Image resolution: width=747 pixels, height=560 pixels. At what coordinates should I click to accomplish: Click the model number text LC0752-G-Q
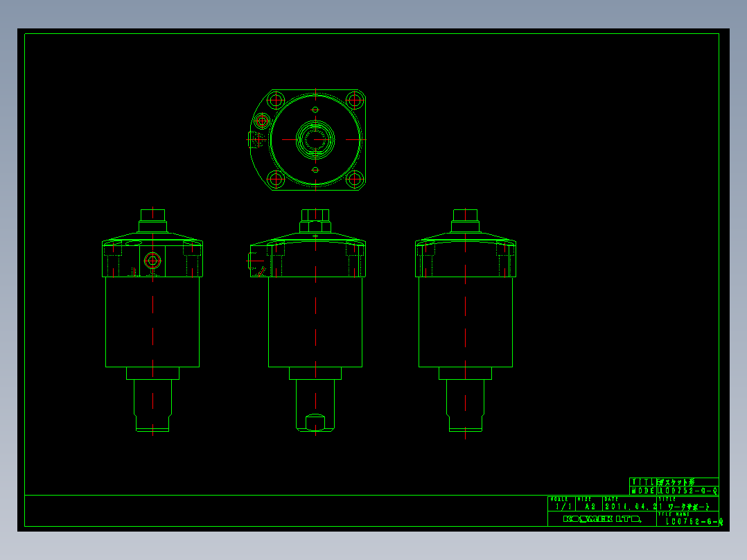688,491
